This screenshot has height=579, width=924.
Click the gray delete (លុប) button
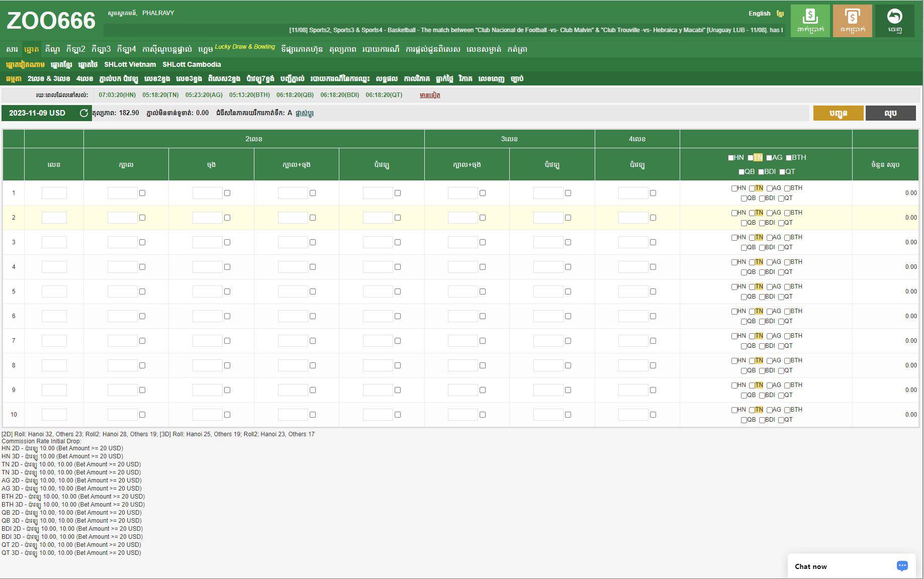pos(890,113)
